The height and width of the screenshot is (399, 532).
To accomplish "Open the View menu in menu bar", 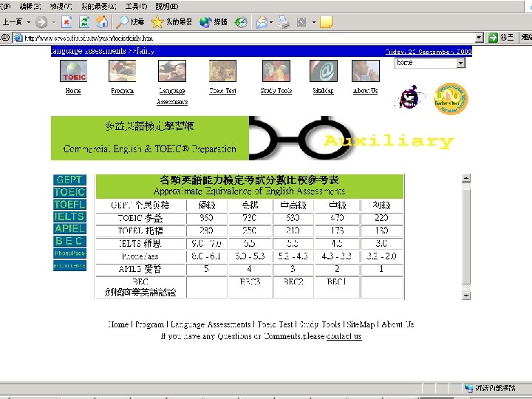I will [x=61, y=7].
